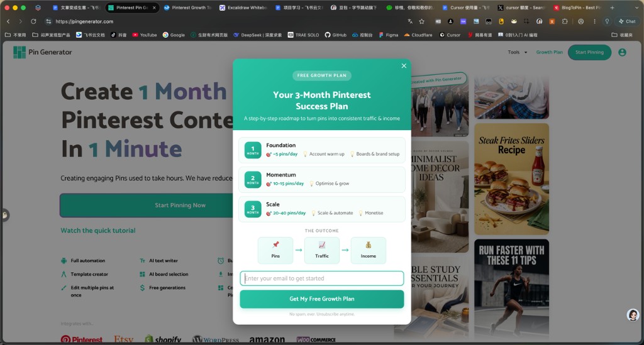644x345 pixels.
Task: Open the user account profile icon
Action: coord(622,52)
